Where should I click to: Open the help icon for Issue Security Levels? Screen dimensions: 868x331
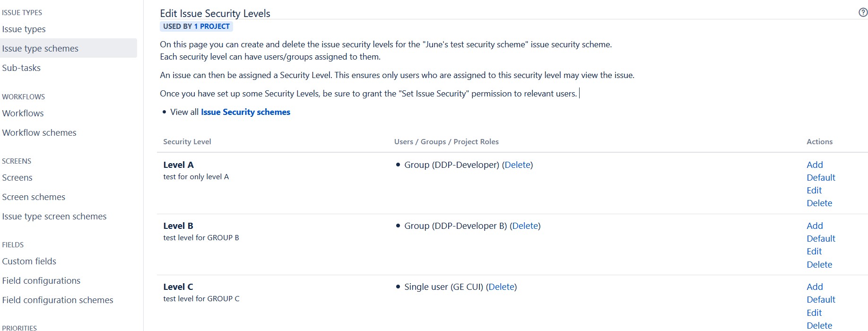tap(863, 13)
